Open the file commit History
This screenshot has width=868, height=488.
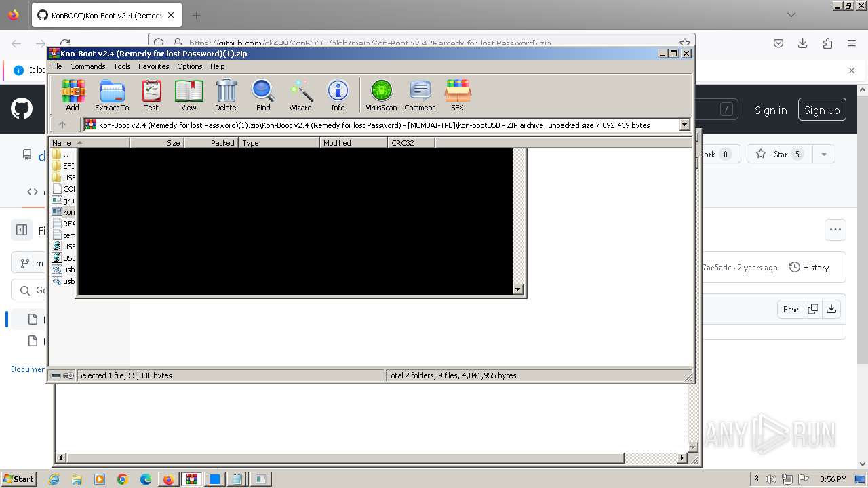[809, 268]
